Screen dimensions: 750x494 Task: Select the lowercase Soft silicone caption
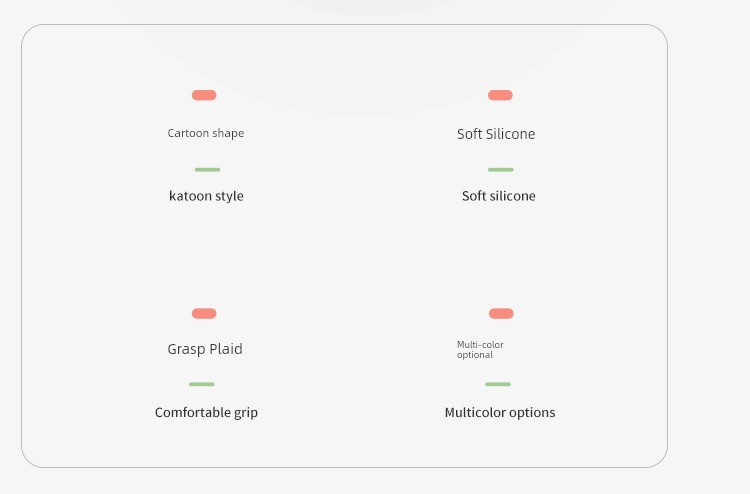(x=499, y=196)
